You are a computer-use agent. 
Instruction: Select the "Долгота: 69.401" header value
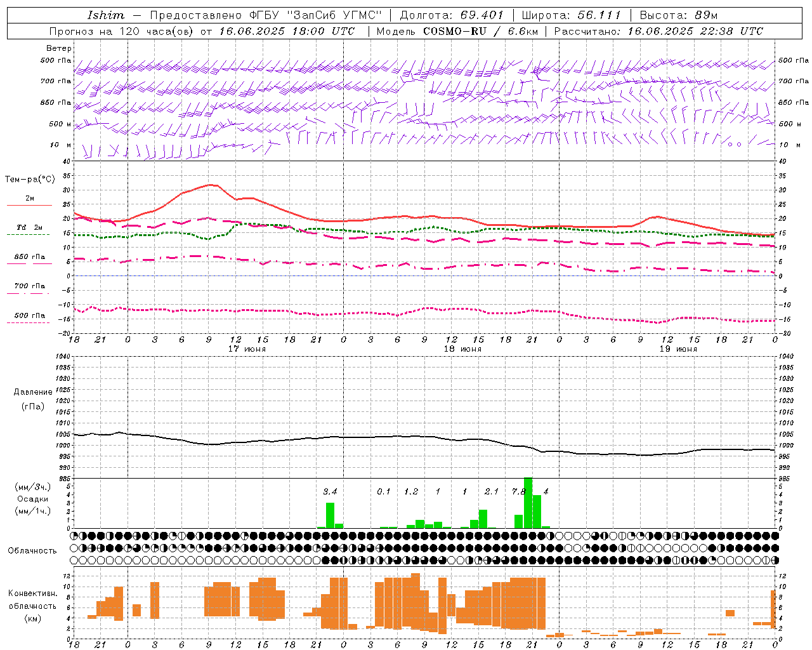[x=452, y=15]
